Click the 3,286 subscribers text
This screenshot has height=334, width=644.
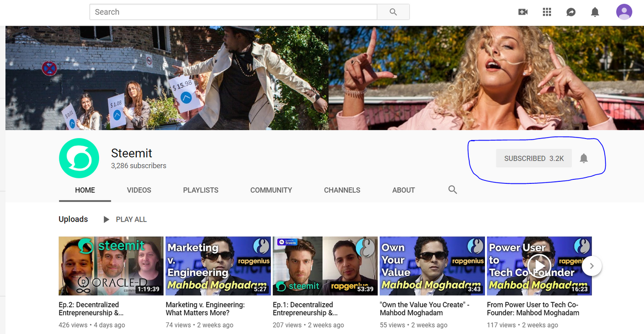(x=139, y=165)
